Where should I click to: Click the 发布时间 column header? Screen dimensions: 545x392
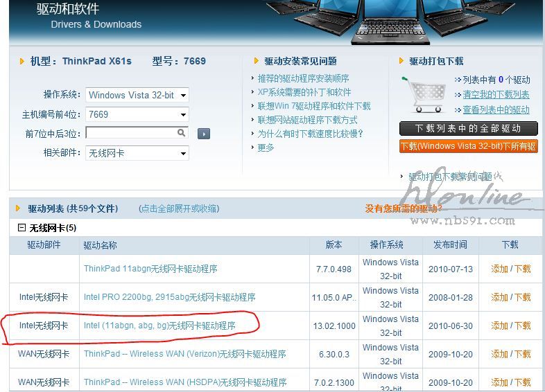(451, 244)
